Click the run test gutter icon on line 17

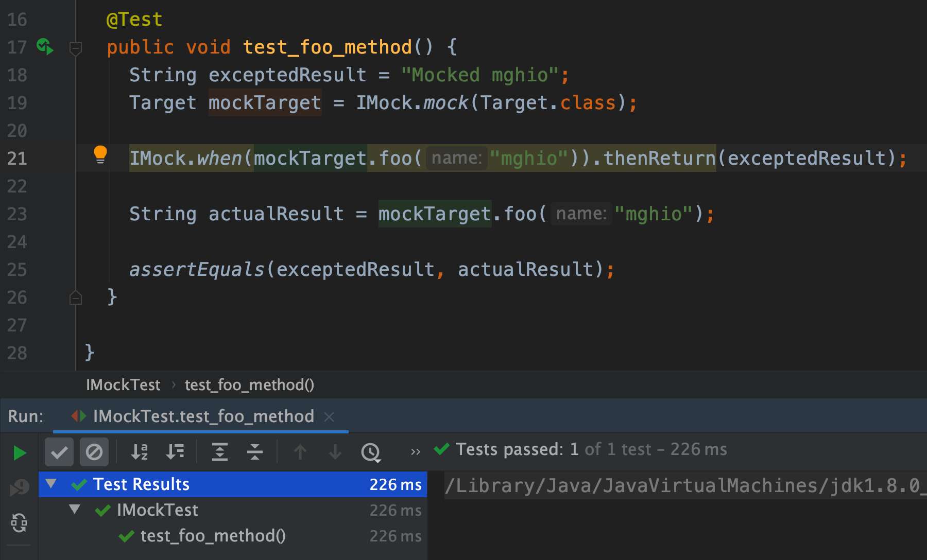44,46
